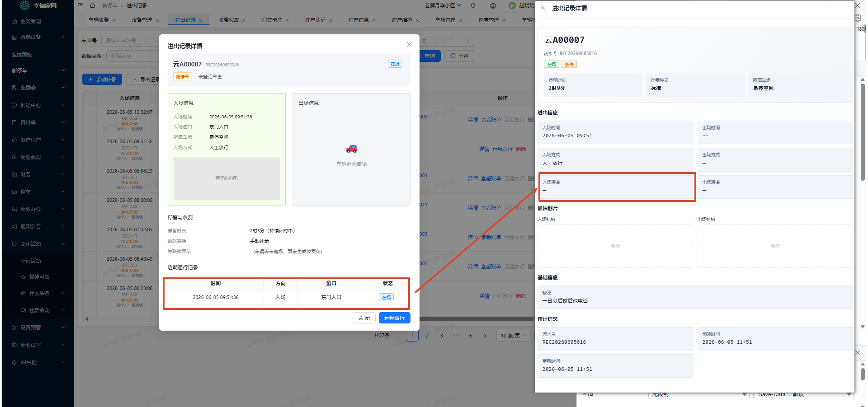The height and width of the screenshot is (407, 868).
Task: Switch to the 收费报表 tab
Action: point(229,20)
